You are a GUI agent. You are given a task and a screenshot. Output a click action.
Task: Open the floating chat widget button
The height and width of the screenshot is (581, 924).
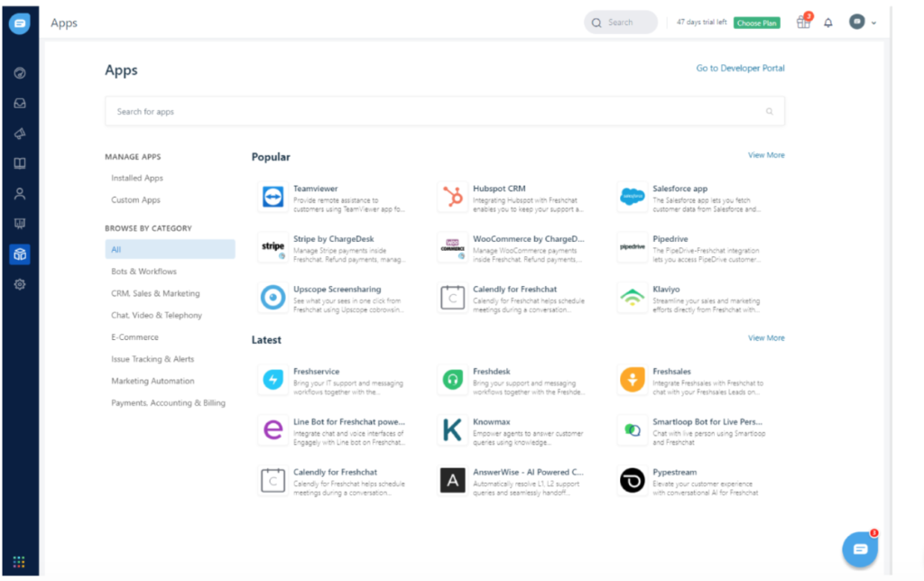860,549
